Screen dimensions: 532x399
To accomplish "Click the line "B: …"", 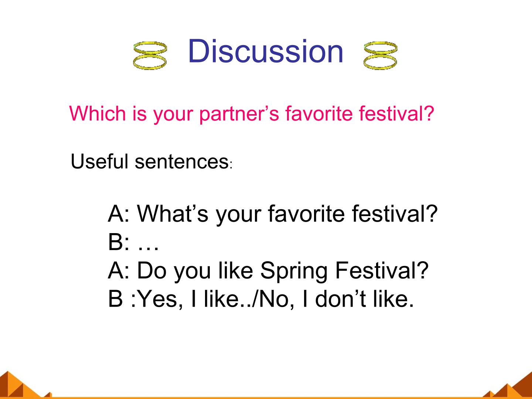I will tap(133, 242).
